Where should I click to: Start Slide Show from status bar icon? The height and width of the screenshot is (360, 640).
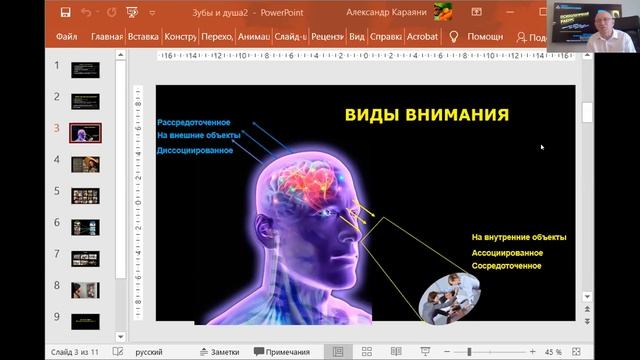[x=425, y=351]
